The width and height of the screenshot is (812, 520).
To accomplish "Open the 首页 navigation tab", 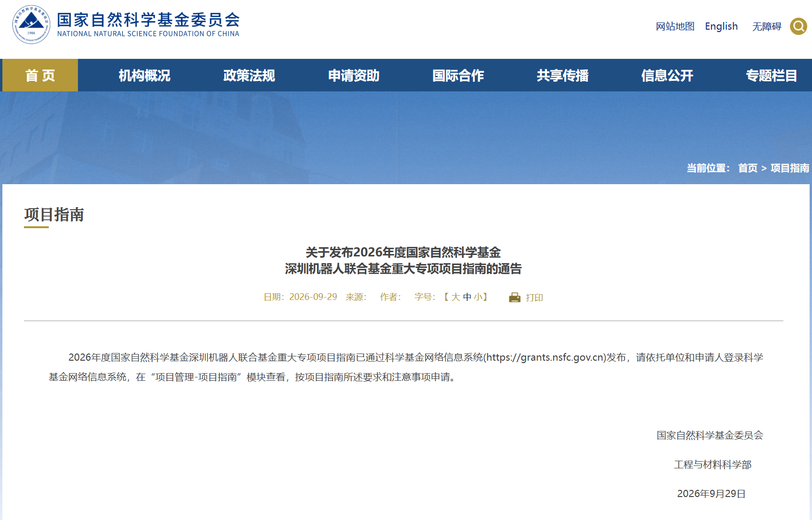I will click(40, 75).
